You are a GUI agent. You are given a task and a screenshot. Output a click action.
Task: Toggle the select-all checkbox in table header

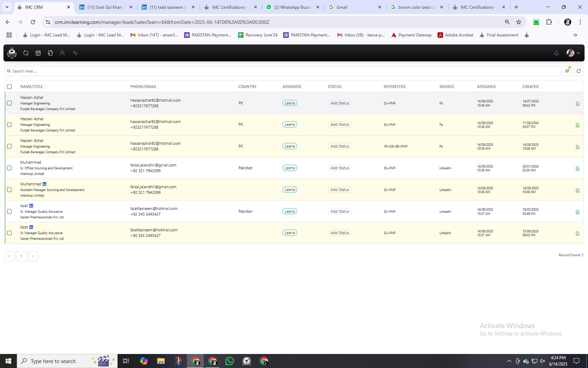[9, 87]
